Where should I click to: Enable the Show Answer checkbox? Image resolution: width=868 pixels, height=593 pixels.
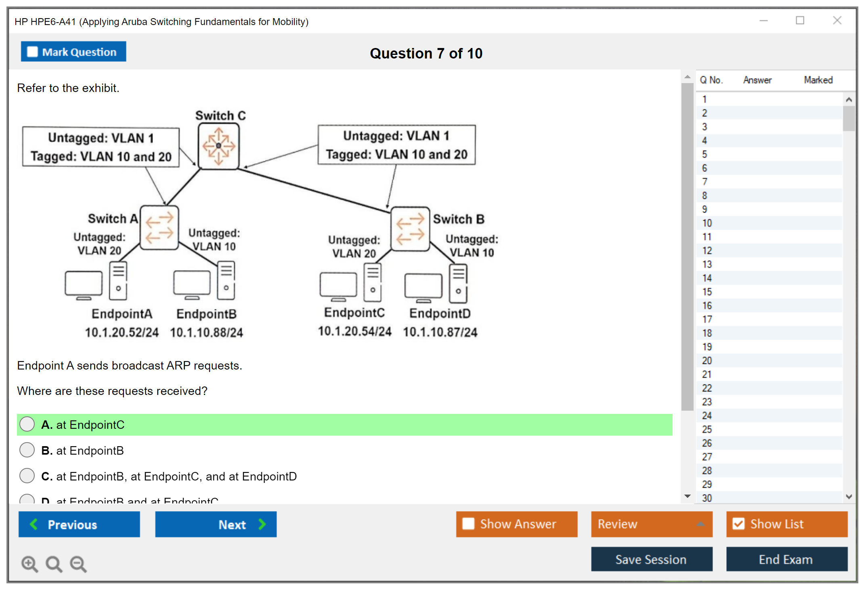tap(468, 524)
